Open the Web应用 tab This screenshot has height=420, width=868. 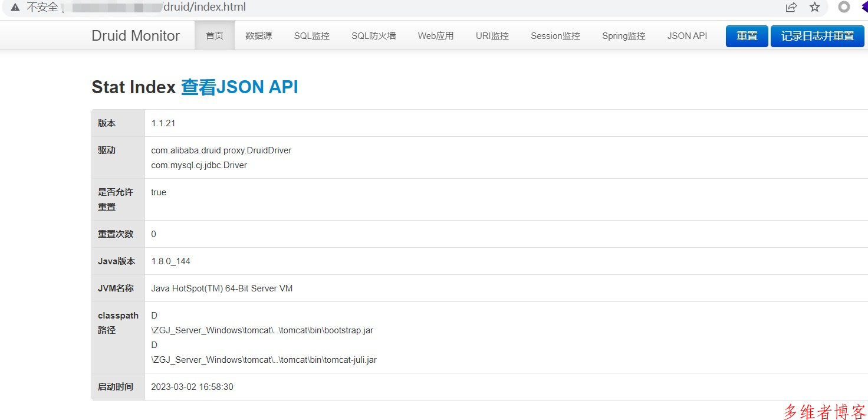[436, 35]
